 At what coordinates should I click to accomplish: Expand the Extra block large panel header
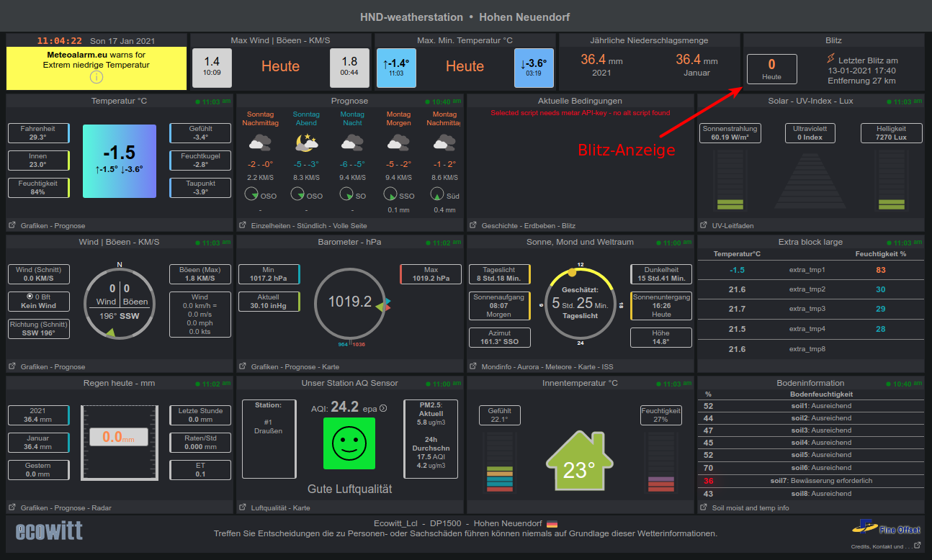tap(811, 242)
